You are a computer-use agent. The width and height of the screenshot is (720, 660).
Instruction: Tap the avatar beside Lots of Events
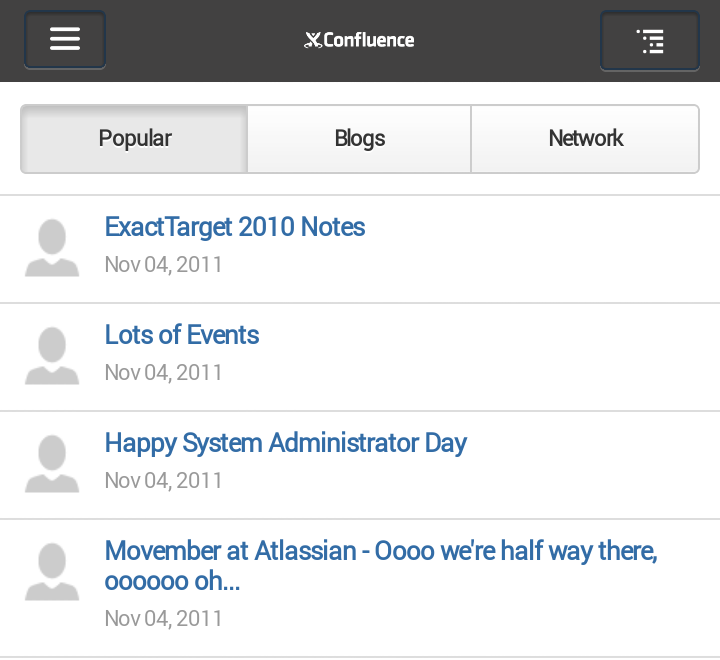click(52, 356)
